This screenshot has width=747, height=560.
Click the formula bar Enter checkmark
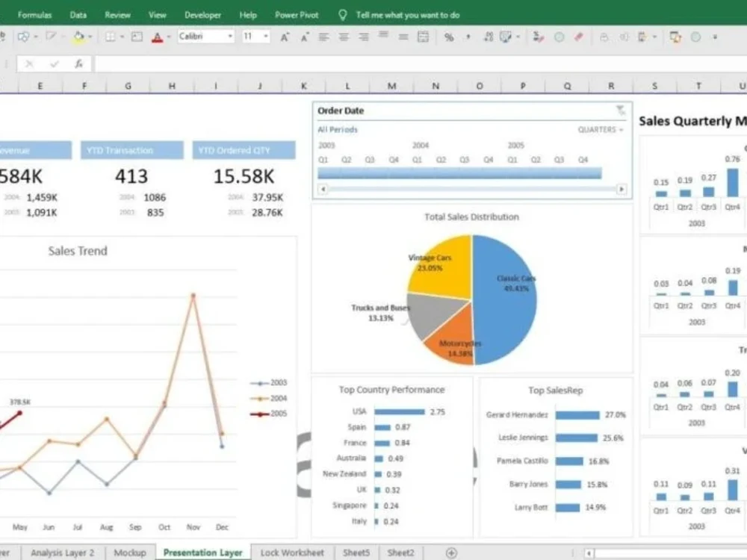click(54, 63)
